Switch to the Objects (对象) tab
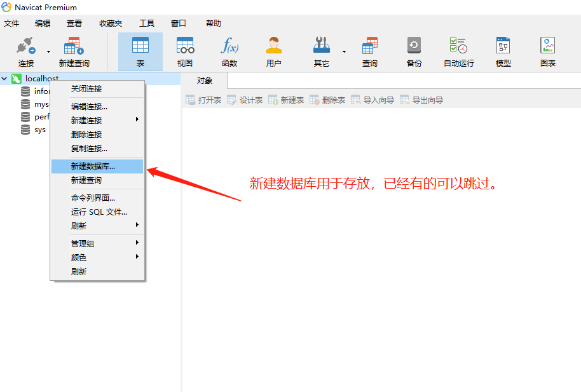The height and width of the screenshot is (392, 581). pos(204,81)
